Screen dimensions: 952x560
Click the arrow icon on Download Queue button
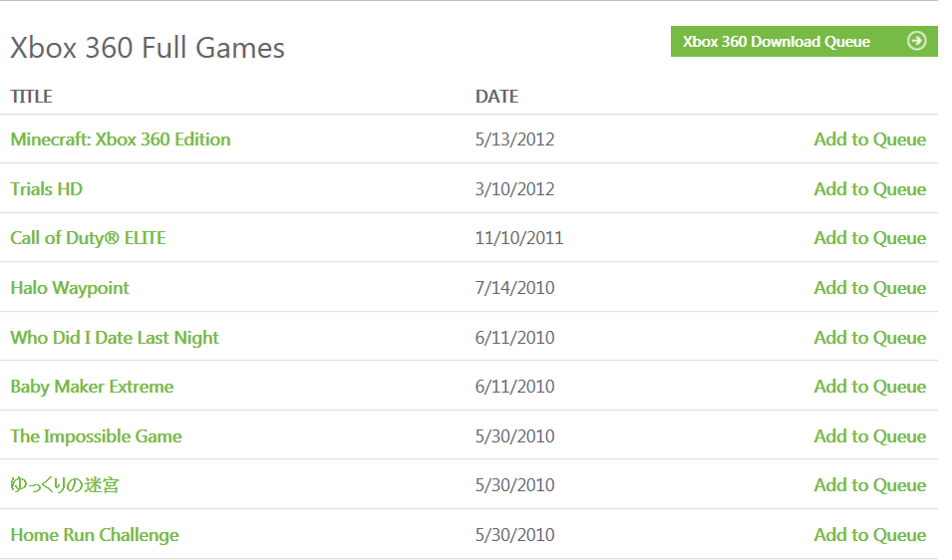917,41
